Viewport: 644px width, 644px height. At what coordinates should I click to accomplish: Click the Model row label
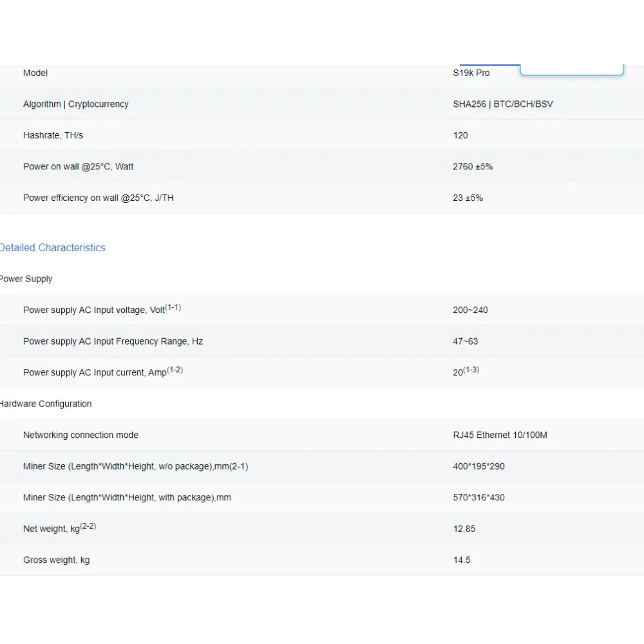pyautogui.click(x=35, y=73)
